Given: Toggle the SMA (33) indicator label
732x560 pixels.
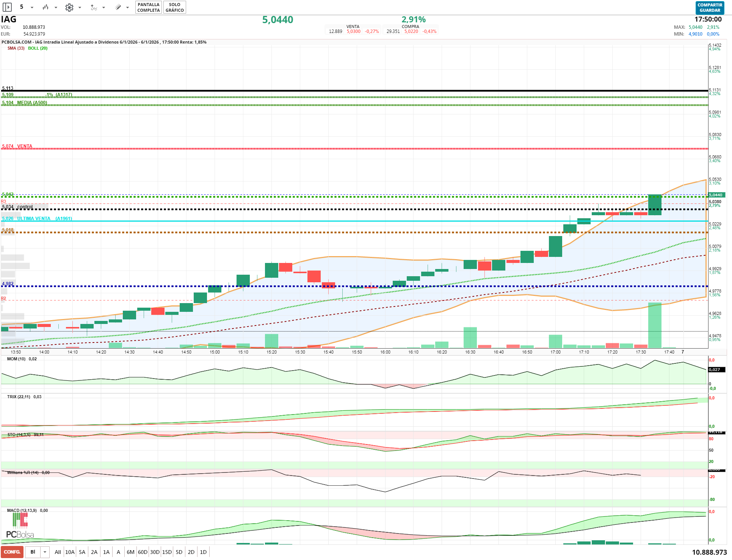Looking at the screenshot, I should click(x=16, y=48).
